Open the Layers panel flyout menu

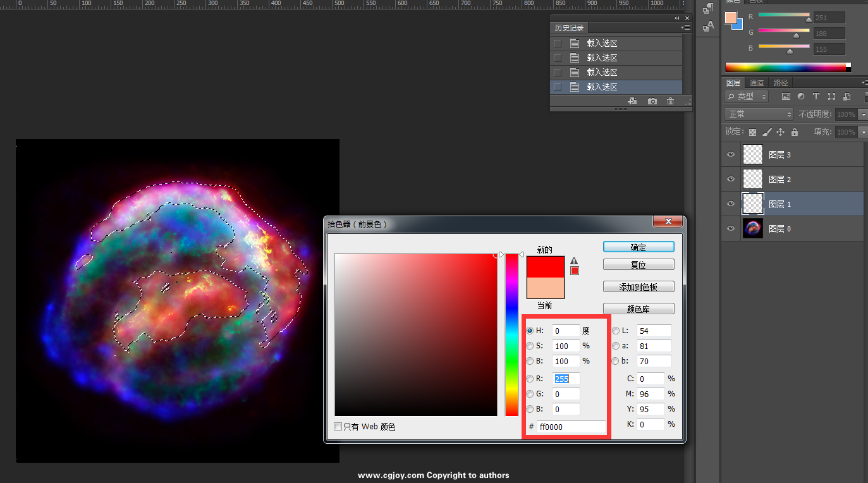point(864,83)
